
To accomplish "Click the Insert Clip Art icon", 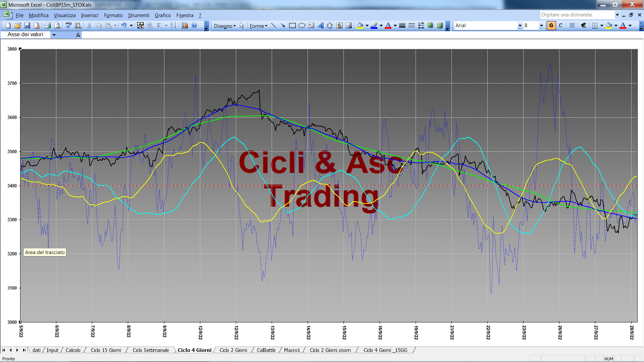I will click(339, 25).
